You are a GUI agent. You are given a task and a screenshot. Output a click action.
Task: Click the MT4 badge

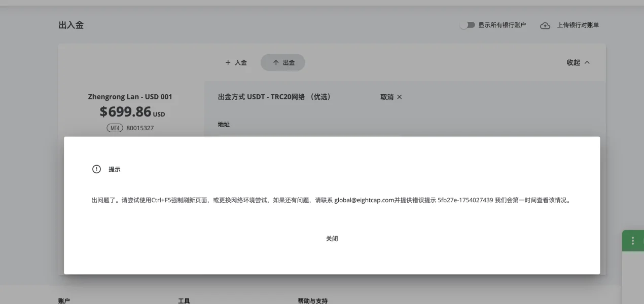coord(115,128)
